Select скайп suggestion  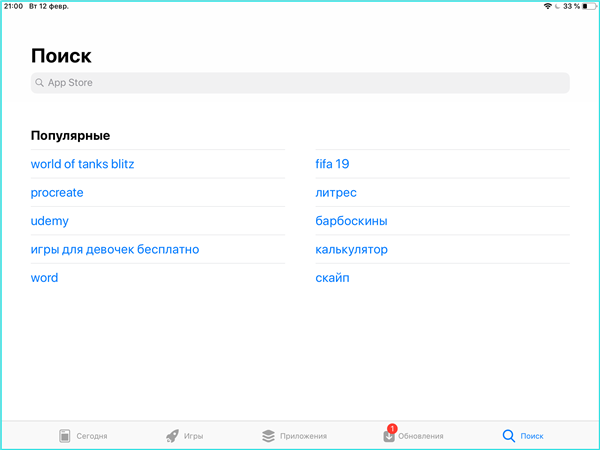click(332, 278)
